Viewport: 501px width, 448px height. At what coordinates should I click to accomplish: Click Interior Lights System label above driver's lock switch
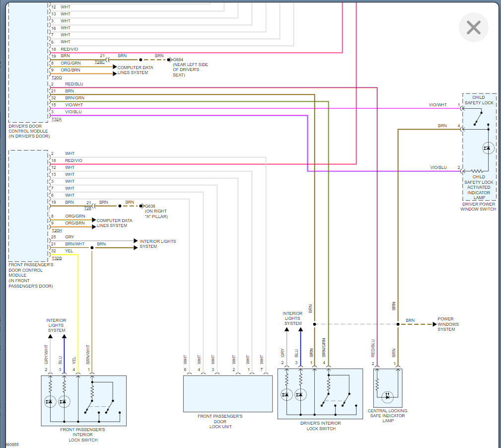(x=292, y=318)
